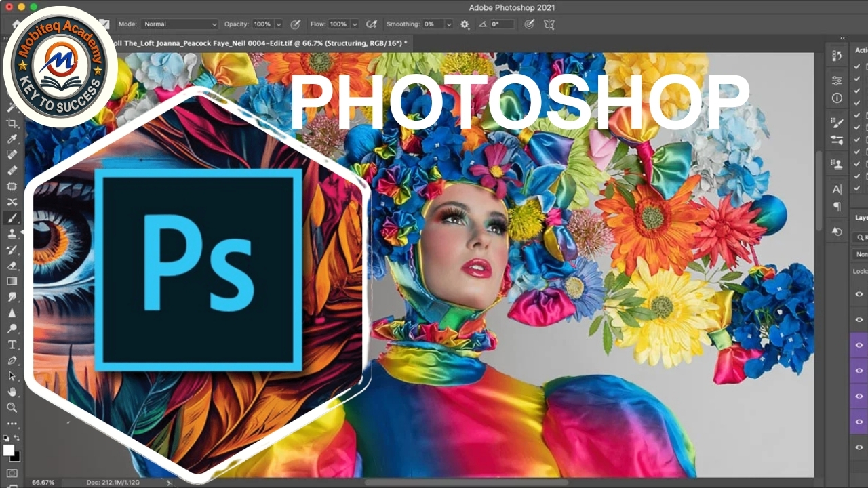Screen dimensions: 868x488
Task: Hide the topmost layer using its eye icon
Action: (859, 294)
